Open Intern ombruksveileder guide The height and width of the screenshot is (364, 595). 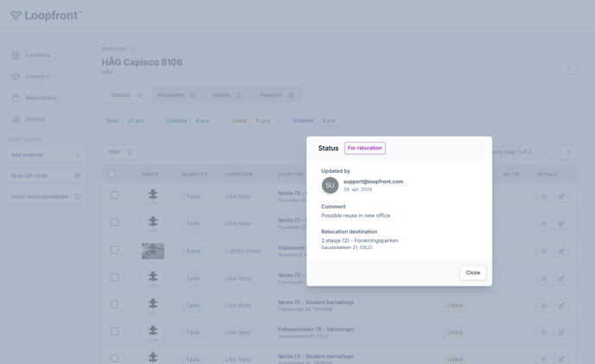coord(46,196)
